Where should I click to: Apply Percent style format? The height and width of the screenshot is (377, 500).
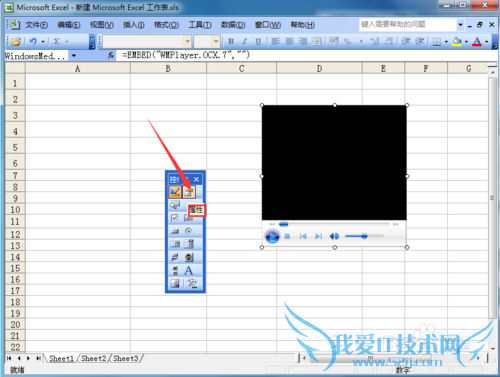347,41
